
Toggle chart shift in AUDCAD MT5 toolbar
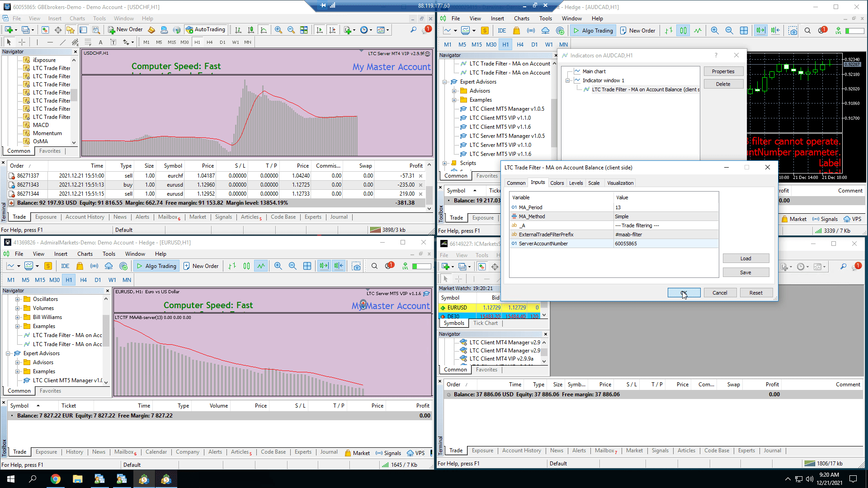point(775,31)
